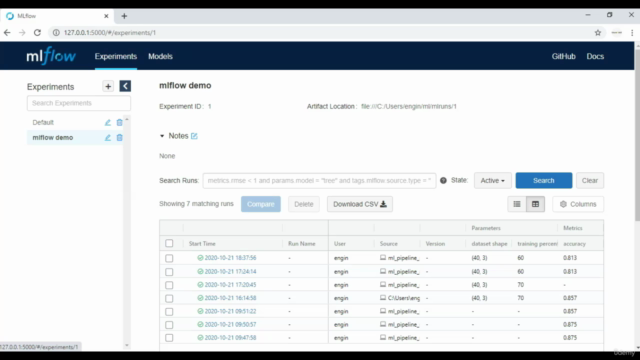Bookmark this page with the star icon
This screenshot has width=640, height=360.
tap(598, 33)
